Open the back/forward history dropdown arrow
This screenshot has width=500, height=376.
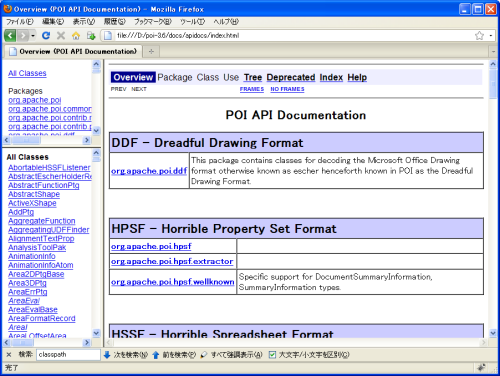pos(33,35)
